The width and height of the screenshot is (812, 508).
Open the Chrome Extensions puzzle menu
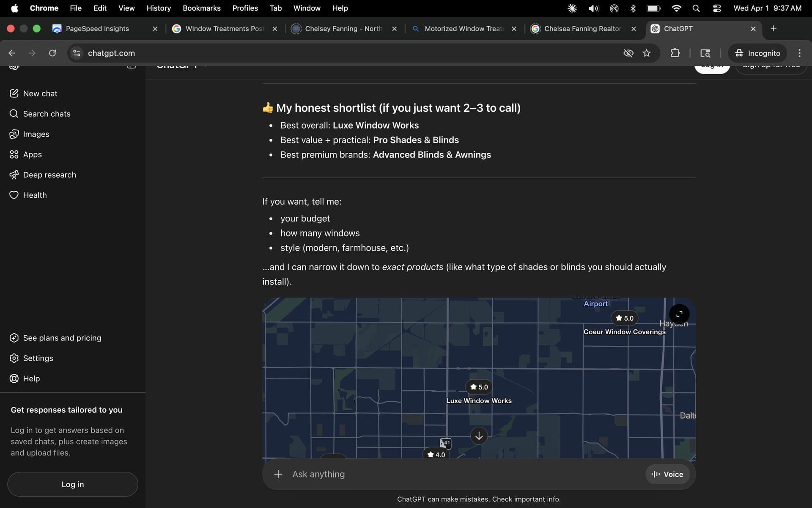[x=675, y=53]
